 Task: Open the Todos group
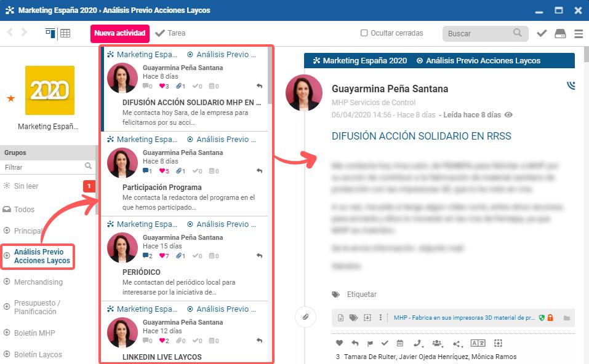click(24, 210)
